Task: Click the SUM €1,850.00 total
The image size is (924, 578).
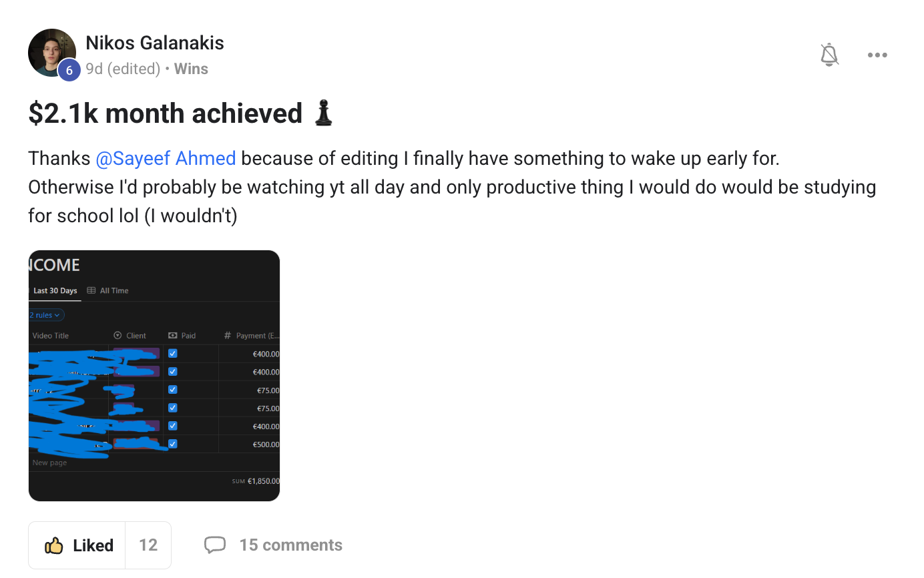Action: pos(256,481)
